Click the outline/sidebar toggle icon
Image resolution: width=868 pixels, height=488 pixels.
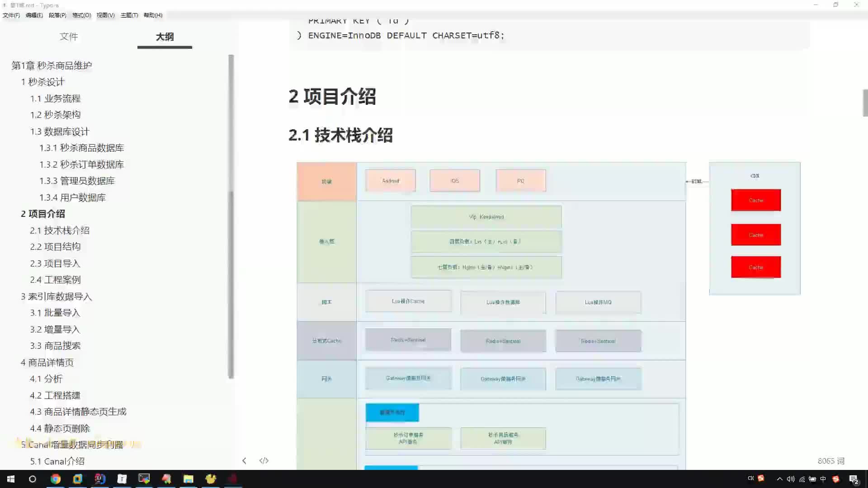pyautogui.click(x=245, y=460)
